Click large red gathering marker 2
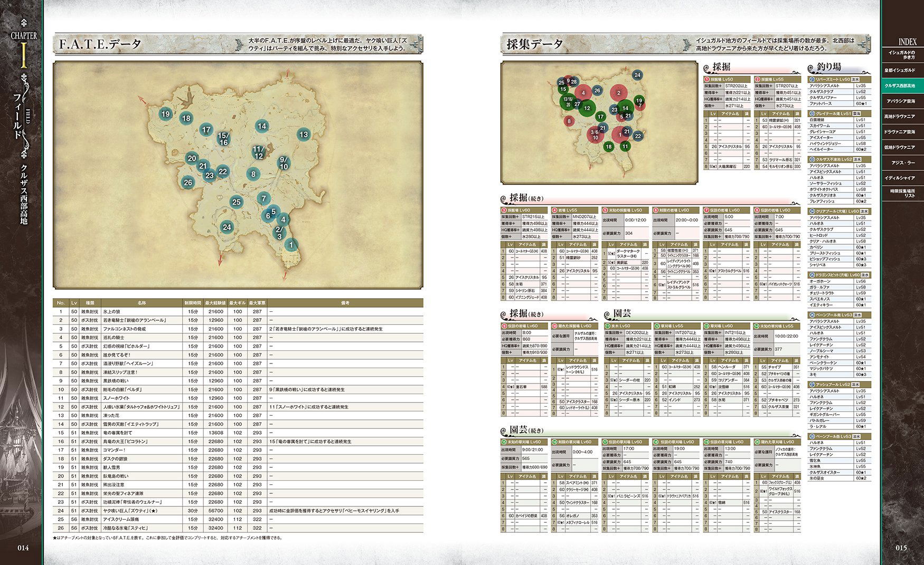This screenshot has height=565, width=924. pyautogui.click(x=618, y=93)
